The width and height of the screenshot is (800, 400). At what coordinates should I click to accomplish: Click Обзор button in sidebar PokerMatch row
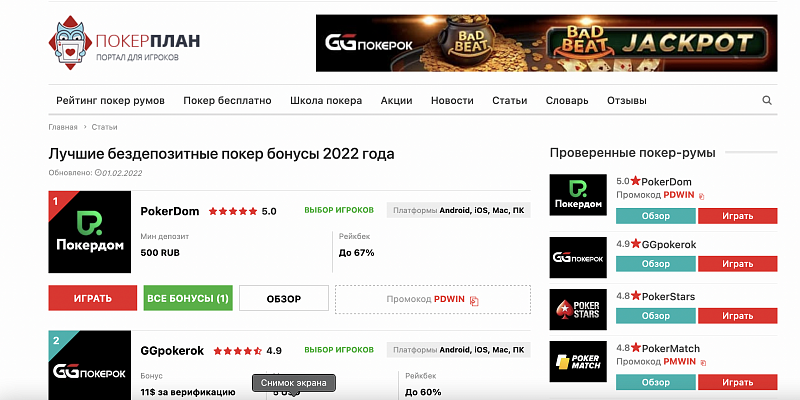[x=656, y=382]
